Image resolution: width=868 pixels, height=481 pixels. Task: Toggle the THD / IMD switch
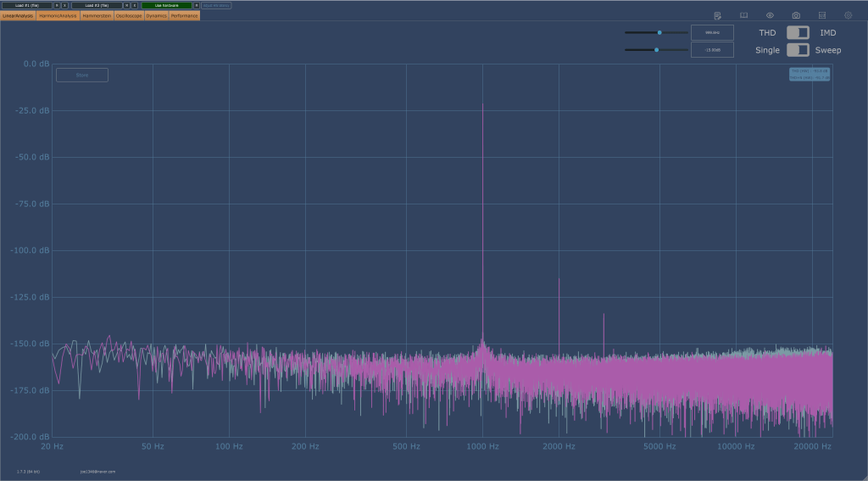pyautogui.click(x=798, y=32)
